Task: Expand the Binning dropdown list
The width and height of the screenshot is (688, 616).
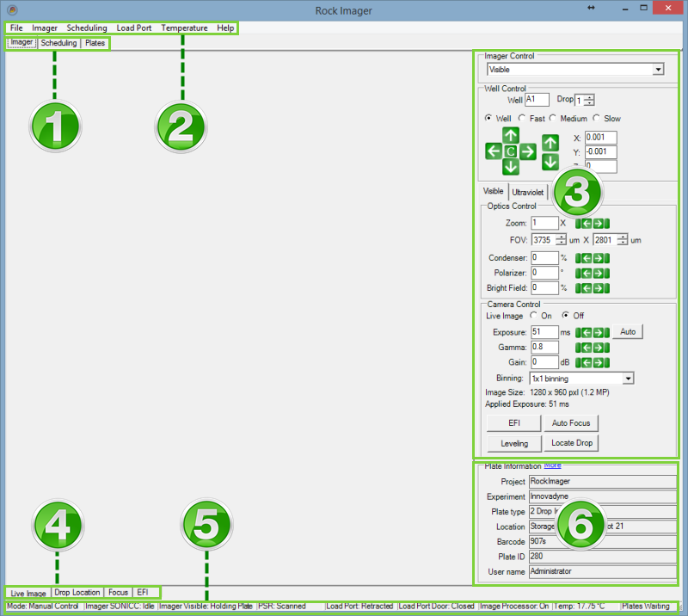Action: (628, 378)
